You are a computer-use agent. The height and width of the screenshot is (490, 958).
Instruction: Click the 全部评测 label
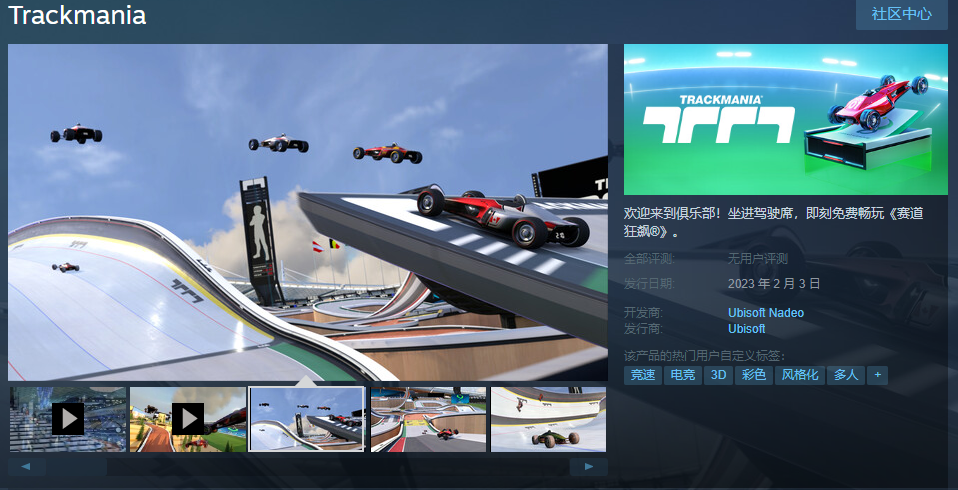pos(649,258)
